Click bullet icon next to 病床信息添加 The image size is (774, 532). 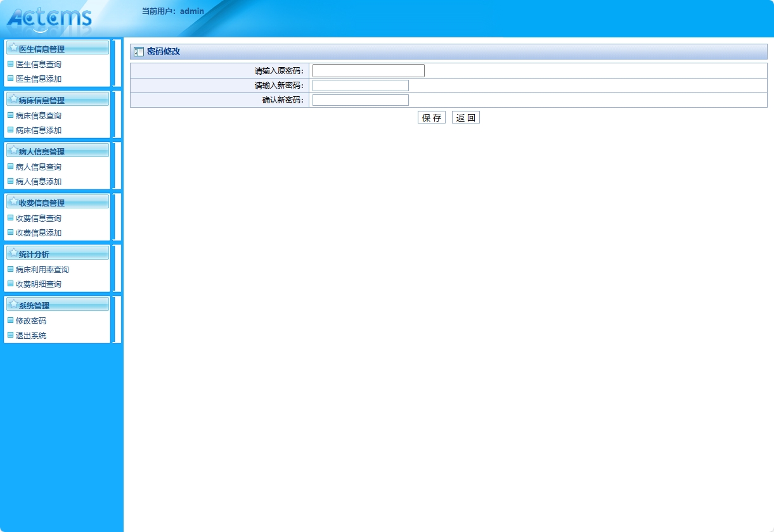pyautogui.click(x=10, y=130)
